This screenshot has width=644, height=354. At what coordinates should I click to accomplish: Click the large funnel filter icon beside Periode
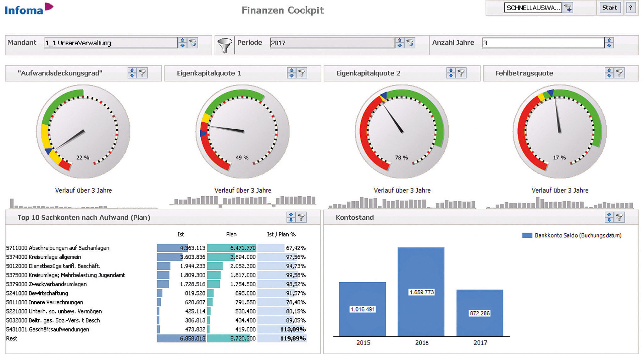click(x=225, y=45)
